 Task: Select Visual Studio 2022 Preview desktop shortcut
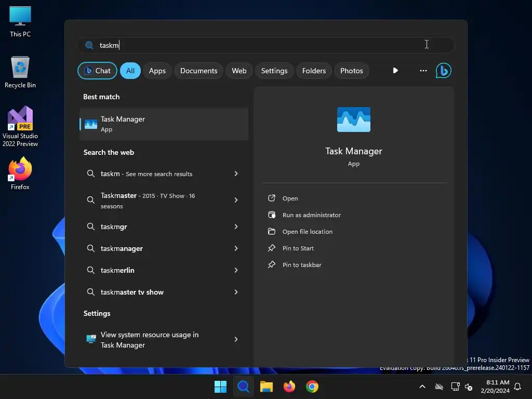pyautogui.click(x=20, y=126)
